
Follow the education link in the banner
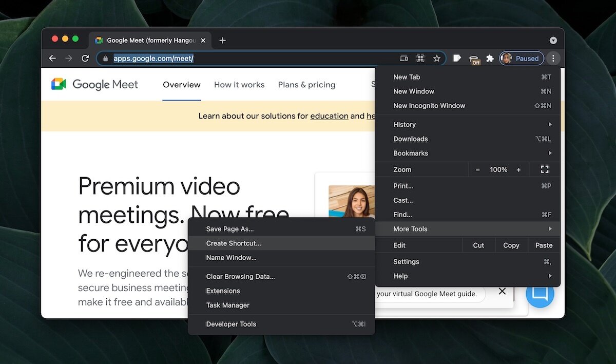329,116
